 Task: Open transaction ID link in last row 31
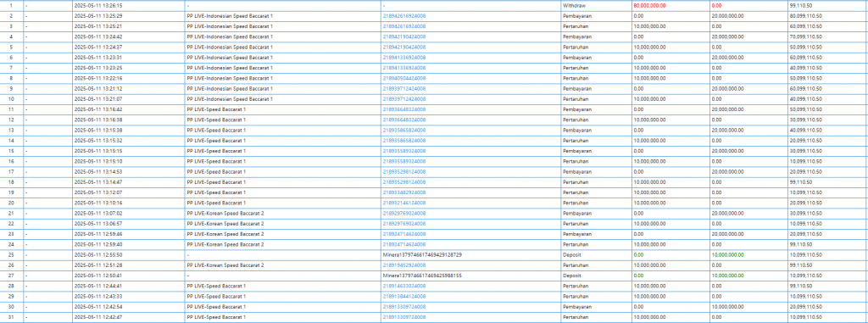[x=404, y=317]
